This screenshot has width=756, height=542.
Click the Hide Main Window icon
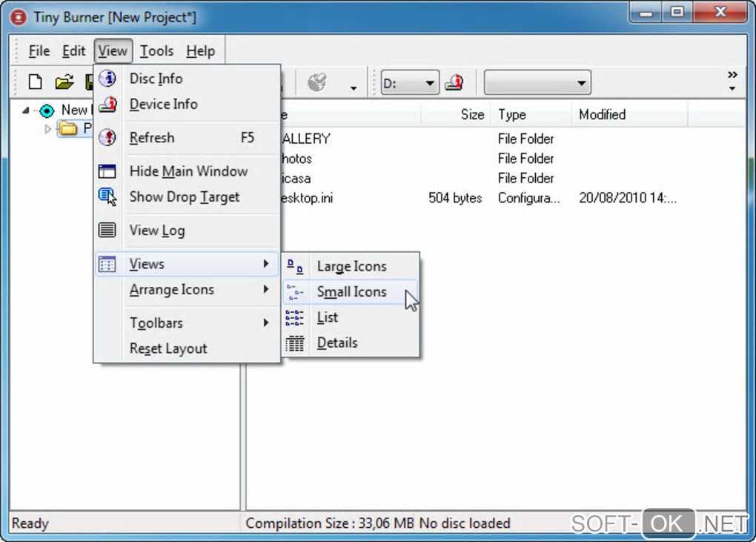coord(107,171)
